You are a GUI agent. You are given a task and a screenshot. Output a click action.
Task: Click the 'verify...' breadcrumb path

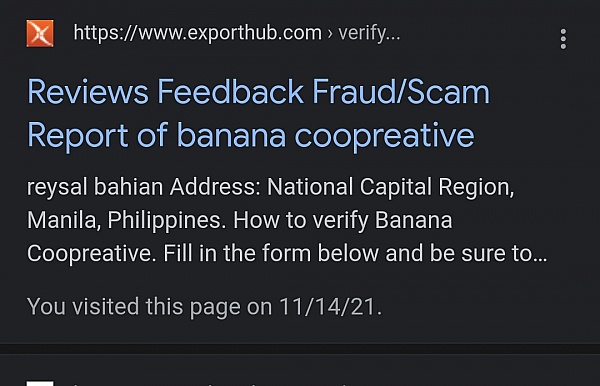[x=369, y=33]
